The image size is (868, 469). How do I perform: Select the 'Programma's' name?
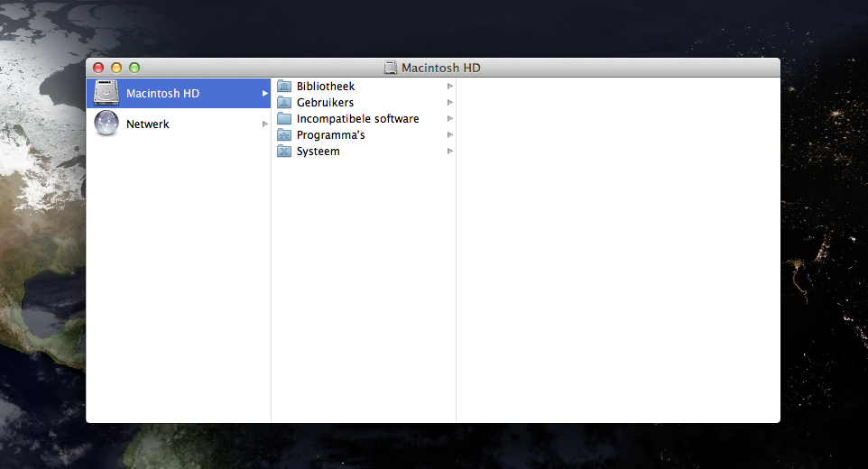pos(330,135)
